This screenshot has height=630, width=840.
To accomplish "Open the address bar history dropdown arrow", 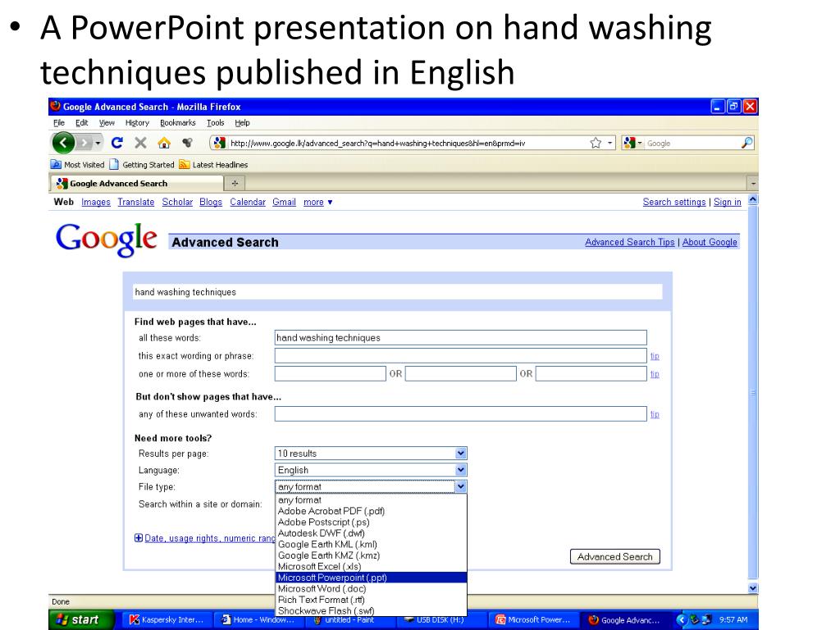I will (x=609, y=143).
